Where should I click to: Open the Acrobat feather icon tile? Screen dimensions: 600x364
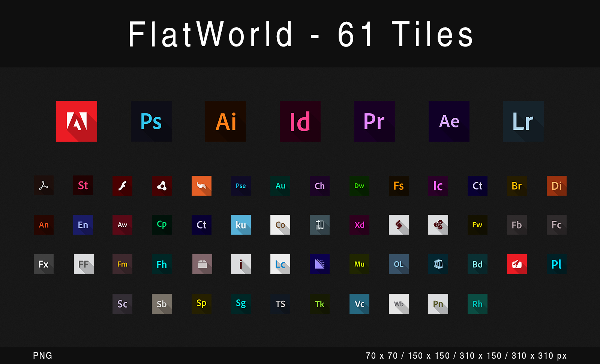pos(43,186)
